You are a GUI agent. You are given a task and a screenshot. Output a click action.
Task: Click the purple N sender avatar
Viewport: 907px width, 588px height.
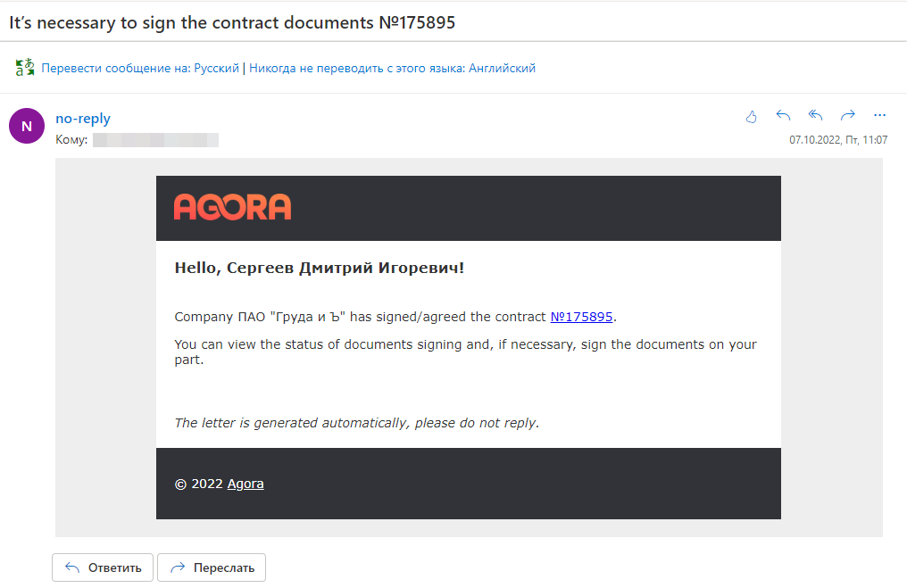[27, 126]
